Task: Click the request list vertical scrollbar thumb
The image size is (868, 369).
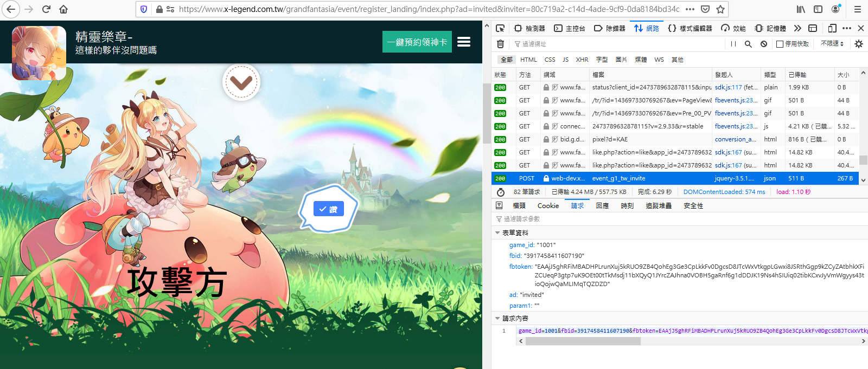Action: coord(863,160)
